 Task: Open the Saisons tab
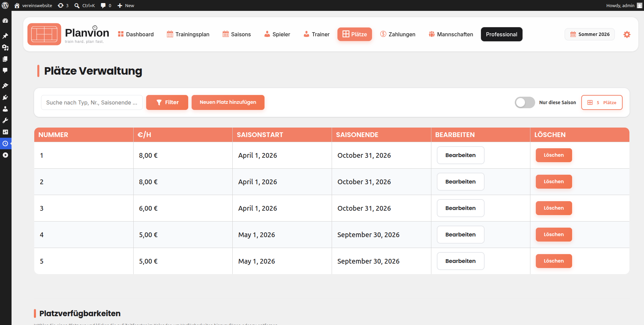(x=237, y=34)
